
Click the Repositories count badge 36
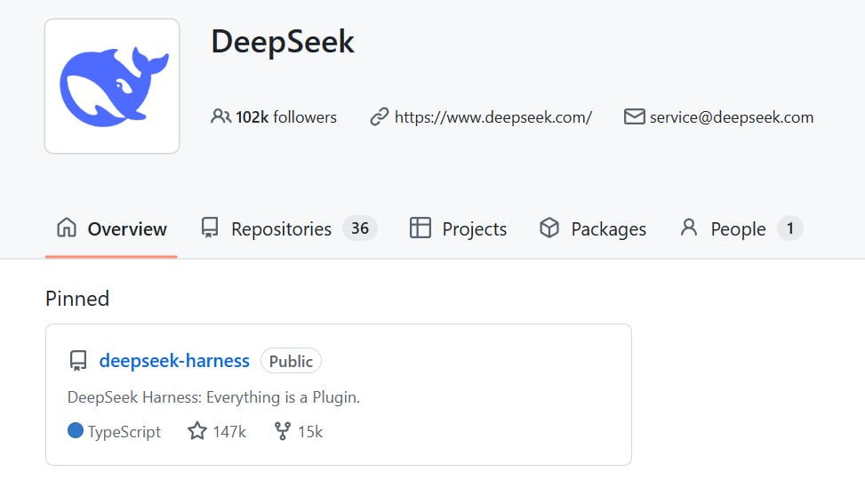pos(360,228)
